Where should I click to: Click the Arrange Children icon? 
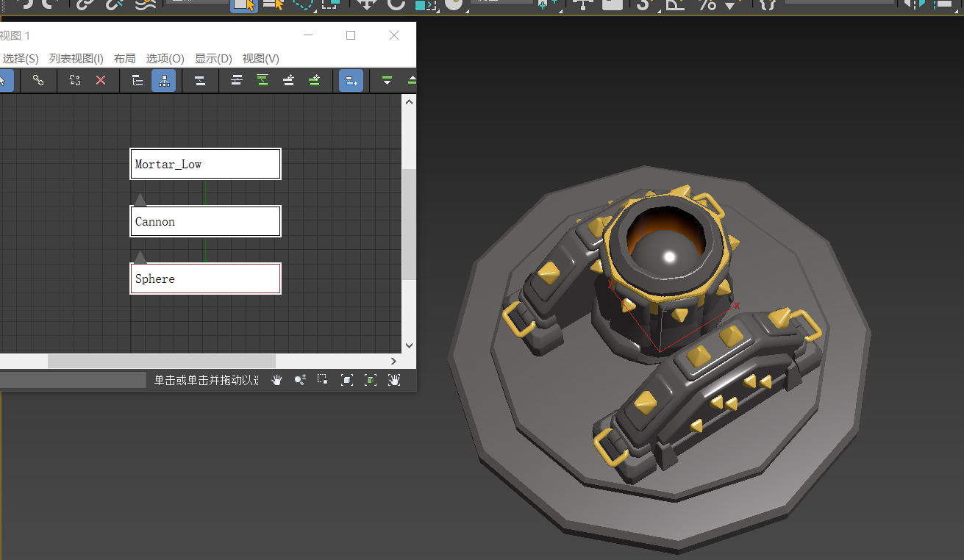[x=237, y=81]
